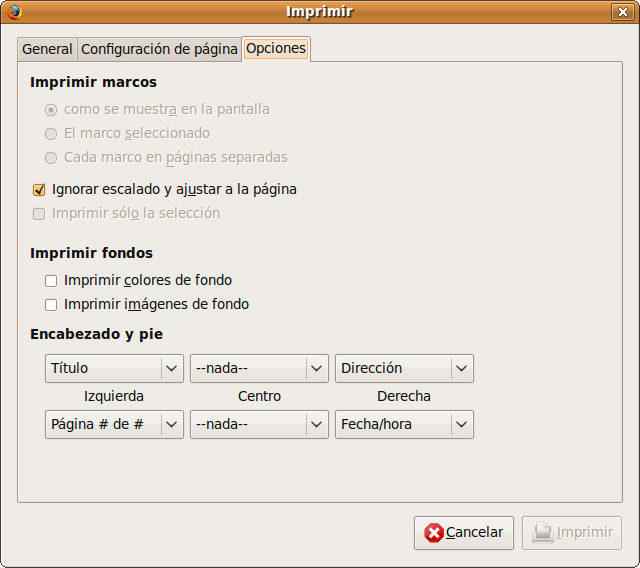Screen dimensions: 640x568
Task: Open the left header 'Título' dropdown
Action: pos(114,368)
